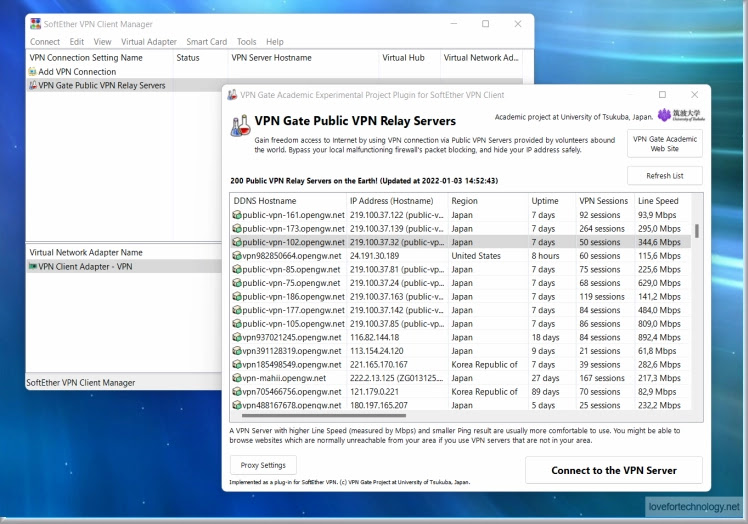The width and height of the screenshot is (748, 524).
Task: Sort servers by the Region column
Action: coord(488,201)
